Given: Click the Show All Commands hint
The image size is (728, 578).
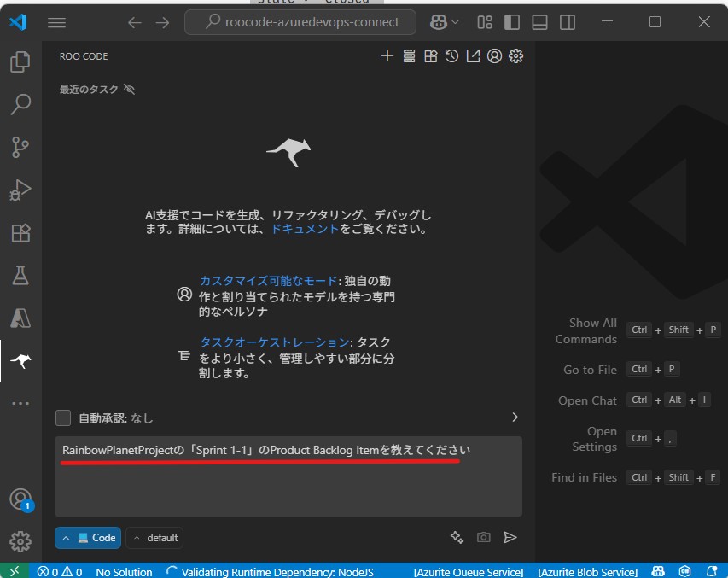Looking at the screenshot, I should (x=586, y=330).
